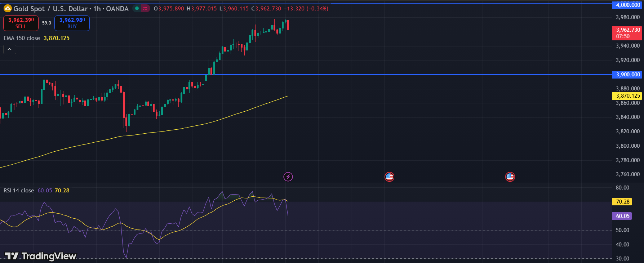Image resolution: width=644 pixels, height=263 pixels.
Task: Click the blue 4,000.000 price axis label
Action: (x=628, y=5)
